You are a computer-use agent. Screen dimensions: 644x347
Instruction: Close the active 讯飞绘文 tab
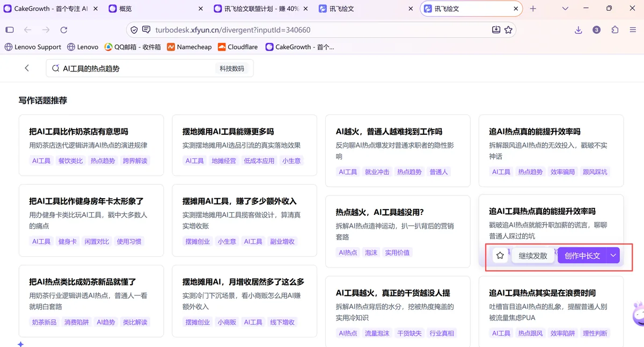pyautogui.click(x=516, y=9)
